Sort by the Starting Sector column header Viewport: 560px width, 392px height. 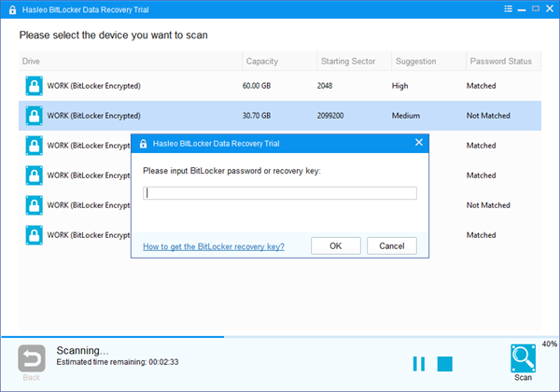point(349,62)
